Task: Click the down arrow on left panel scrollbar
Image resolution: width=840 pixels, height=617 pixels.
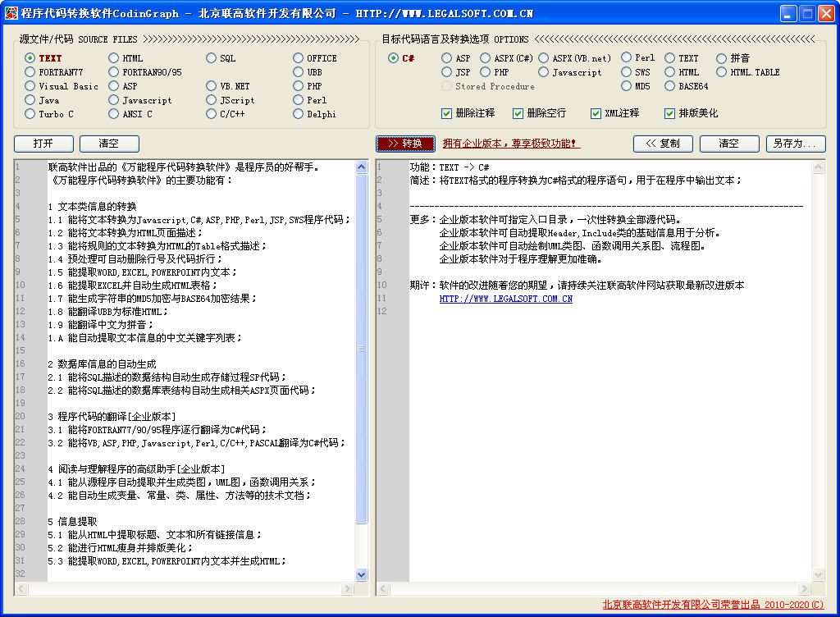Action: (361, 575)
